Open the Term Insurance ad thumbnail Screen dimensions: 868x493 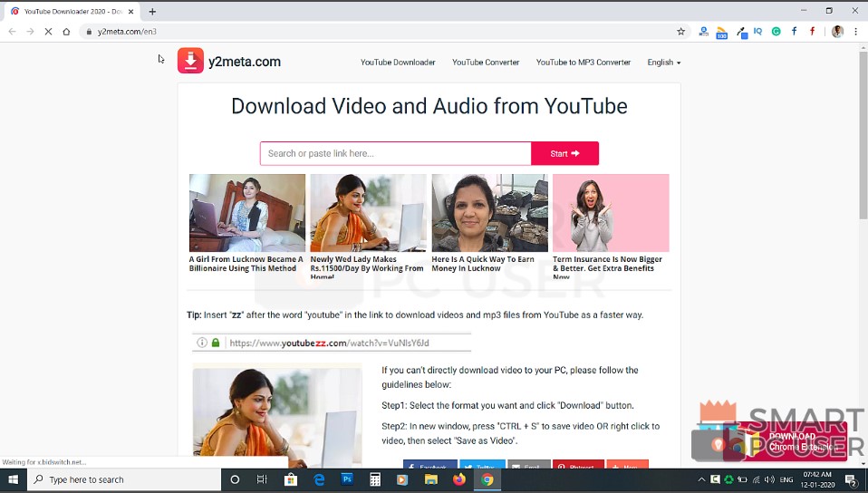[611, 213]
